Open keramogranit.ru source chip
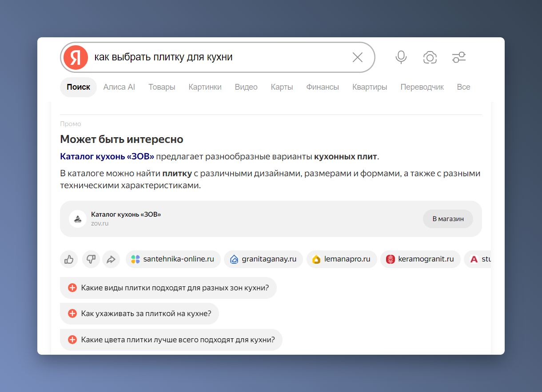542x392 pixels. tap(420, 259)
